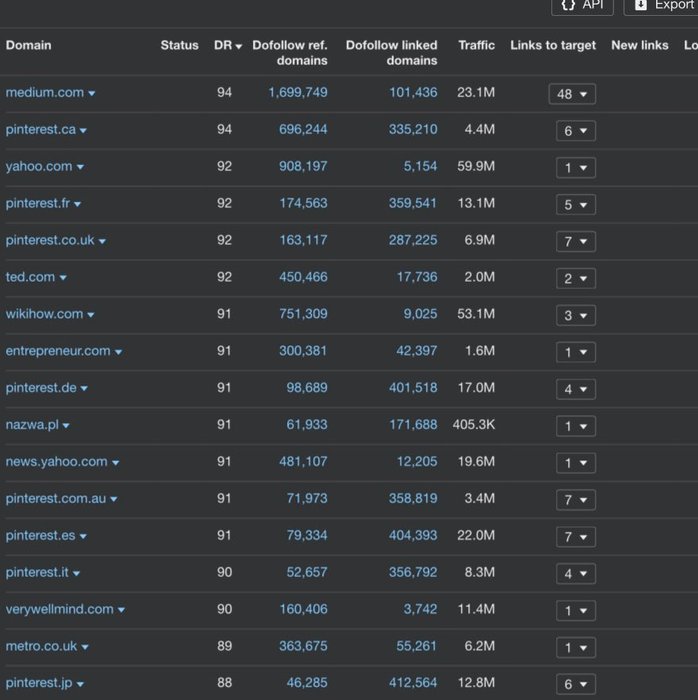
Task: Click Links to target column header
Action: pyautogui.click(x=552, y=46)
